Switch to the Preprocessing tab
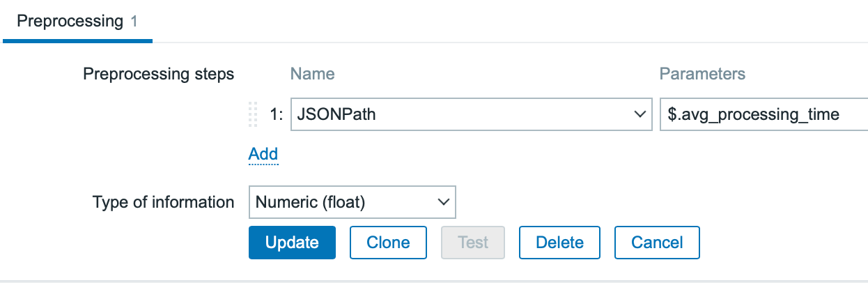868x283 pixels. (70, 21)
